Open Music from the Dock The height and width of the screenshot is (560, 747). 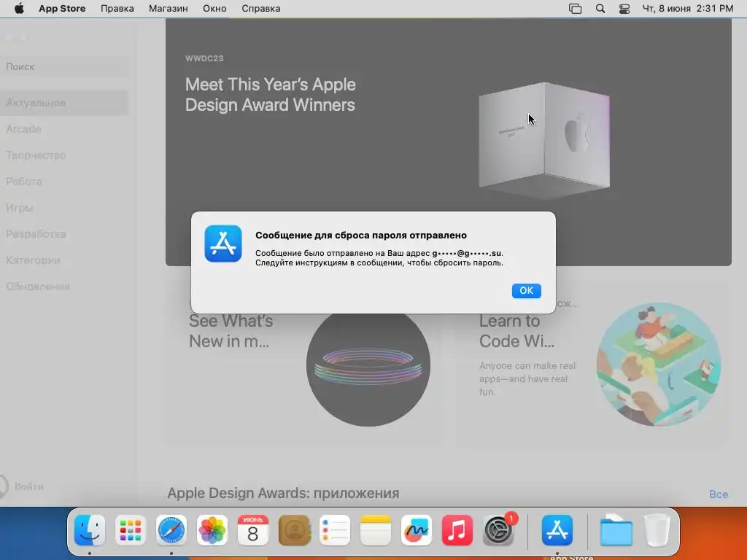click(457, 530)
